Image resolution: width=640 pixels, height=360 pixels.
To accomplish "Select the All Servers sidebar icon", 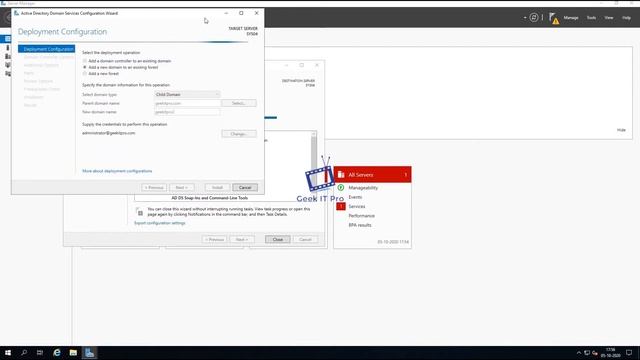I will [7, 56].
